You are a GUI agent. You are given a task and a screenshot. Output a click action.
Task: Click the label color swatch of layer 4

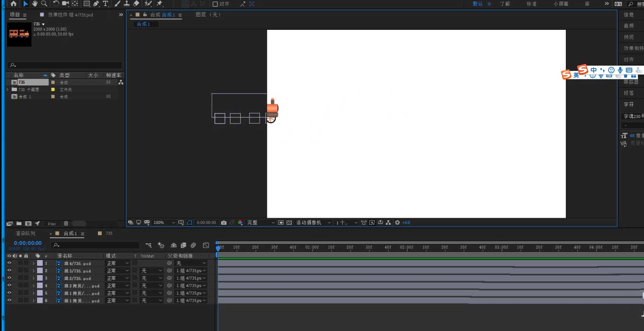tap(40, 286)
